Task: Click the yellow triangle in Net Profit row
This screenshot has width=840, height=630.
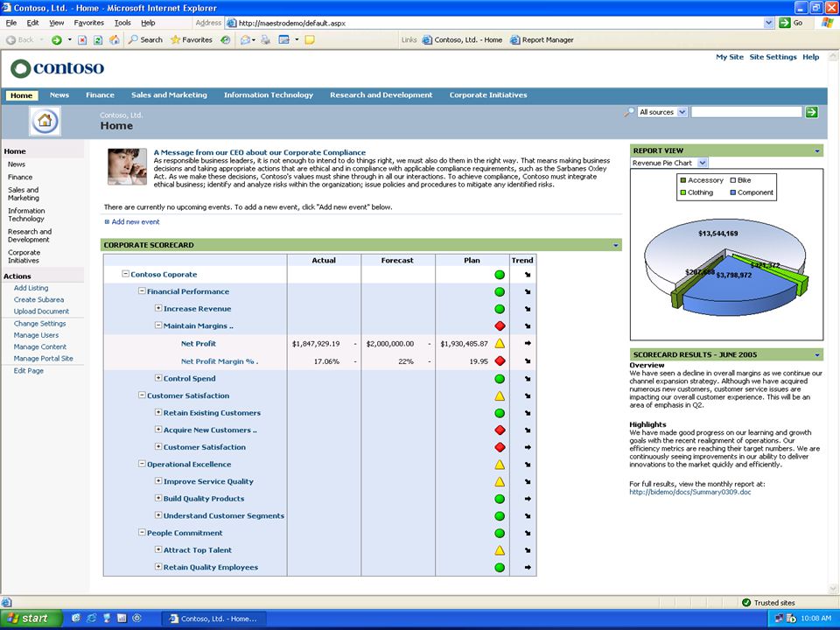Action: point(500,343)
